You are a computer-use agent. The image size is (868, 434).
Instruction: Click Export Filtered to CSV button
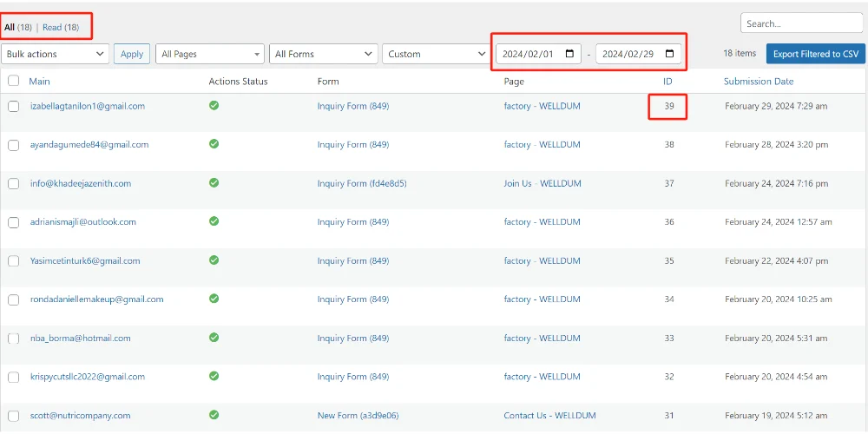(x=816, y=54)
